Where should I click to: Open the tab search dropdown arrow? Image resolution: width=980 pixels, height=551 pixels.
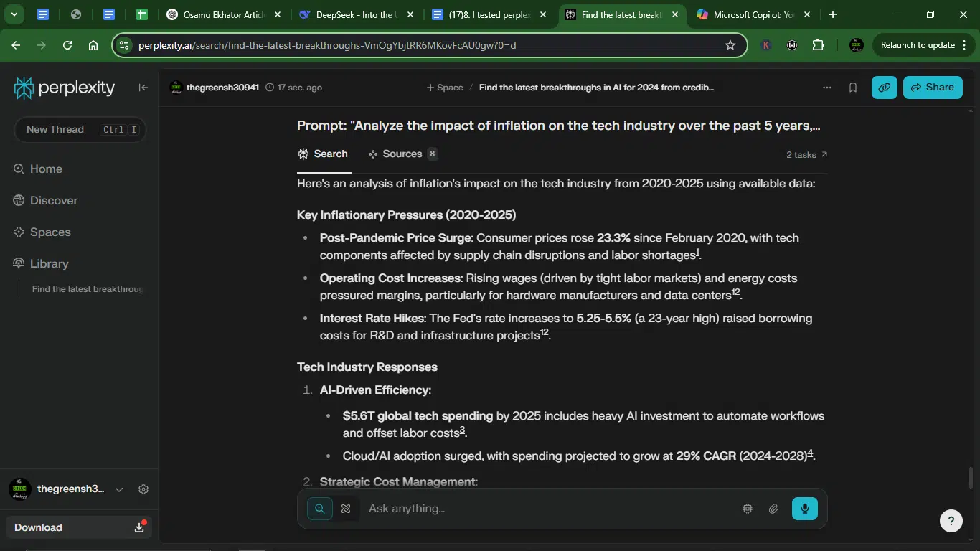pyautogui.click(x=14, y=14)
